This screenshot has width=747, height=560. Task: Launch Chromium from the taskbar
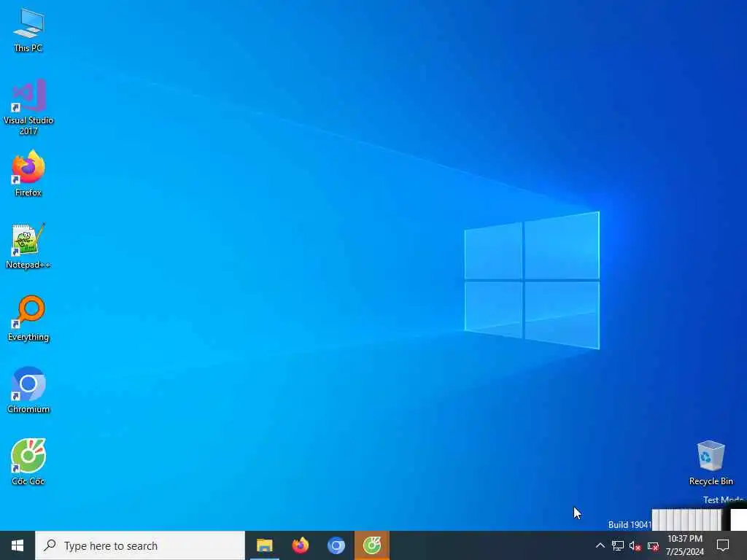(336, 545)
